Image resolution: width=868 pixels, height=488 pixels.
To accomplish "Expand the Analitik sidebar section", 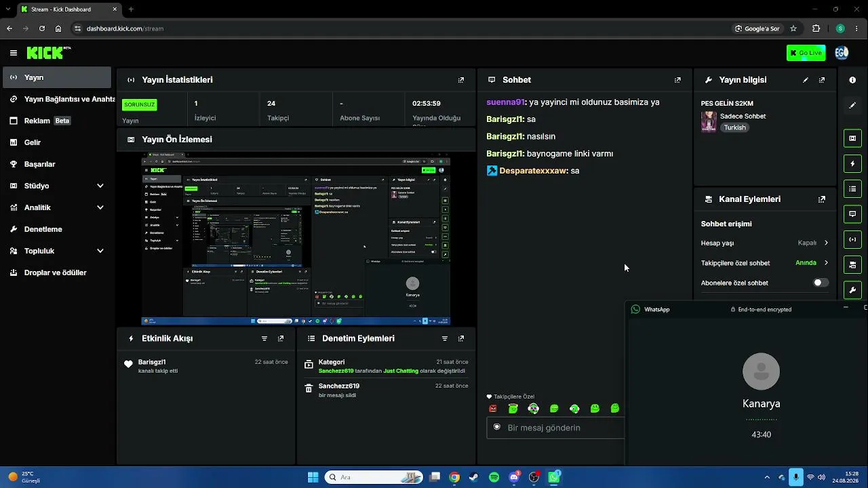I will point(57,207).
